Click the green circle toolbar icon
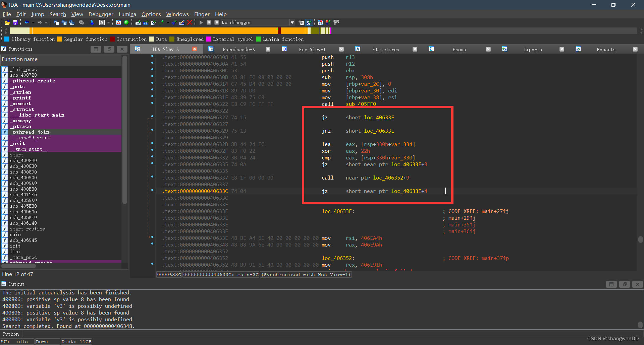The image size is (644, 345). [126, 22]
